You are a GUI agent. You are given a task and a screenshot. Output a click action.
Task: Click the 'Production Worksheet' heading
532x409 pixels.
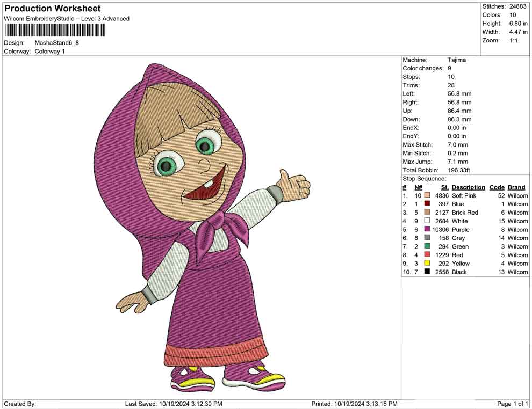(x=53, y=9)
